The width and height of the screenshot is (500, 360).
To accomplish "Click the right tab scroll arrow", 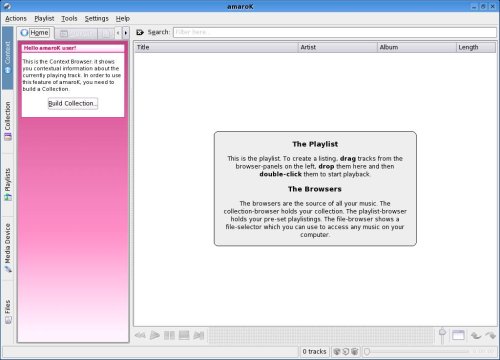I will 125,33.
